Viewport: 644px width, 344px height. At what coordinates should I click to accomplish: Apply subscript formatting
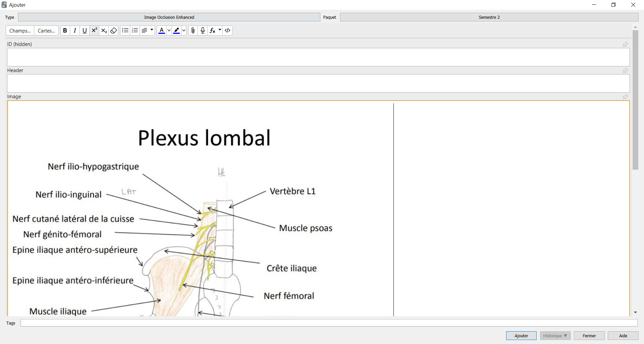pos(104,31)
